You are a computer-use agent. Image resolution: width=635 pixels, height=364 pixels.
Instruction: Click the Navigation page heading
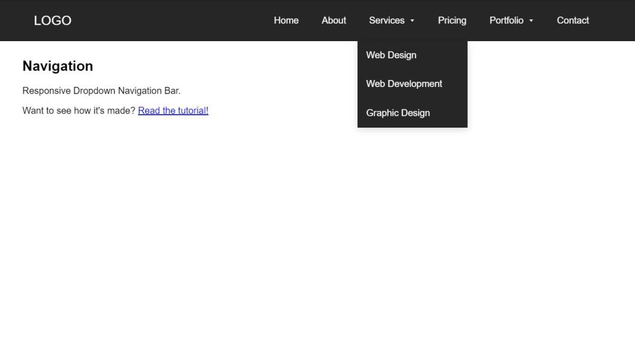(58, 66)
